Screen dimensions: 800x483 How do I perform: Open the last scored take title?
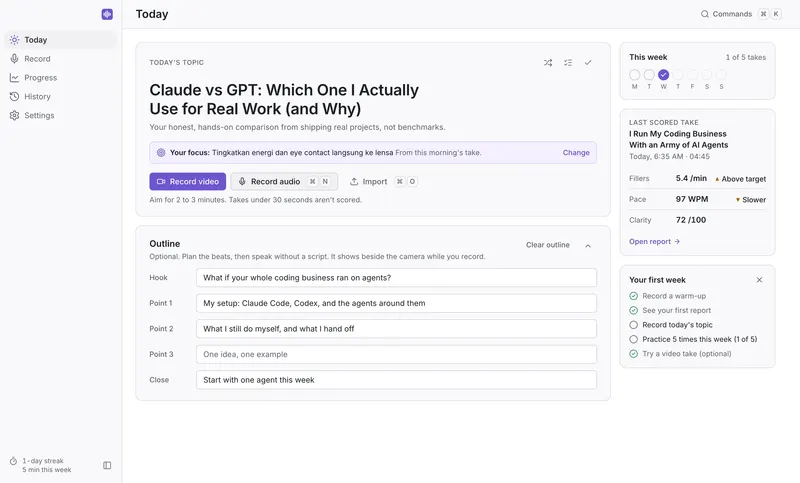pyautogui.click(x=679, y=139)
